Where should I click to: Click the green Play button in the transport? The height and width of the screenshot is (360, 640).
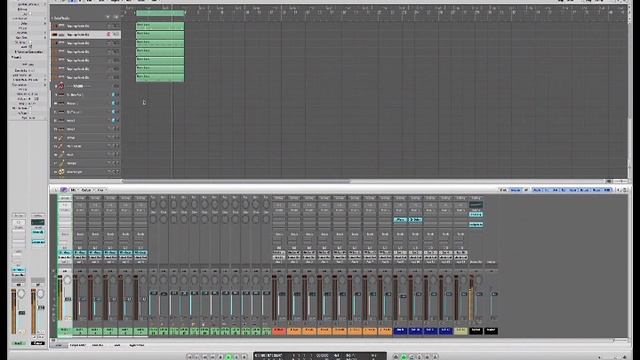pos(229,357)
